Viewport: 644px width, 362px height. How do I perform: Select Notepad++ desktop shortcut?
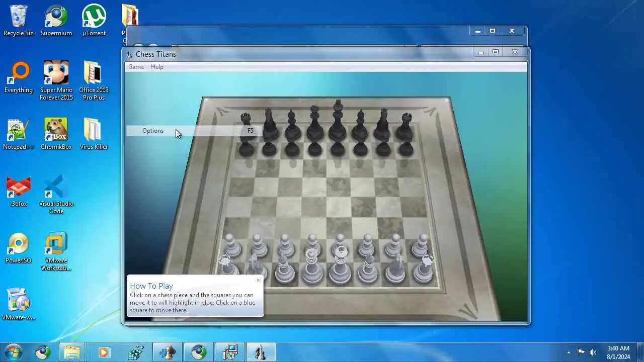(x=19, y=134)
